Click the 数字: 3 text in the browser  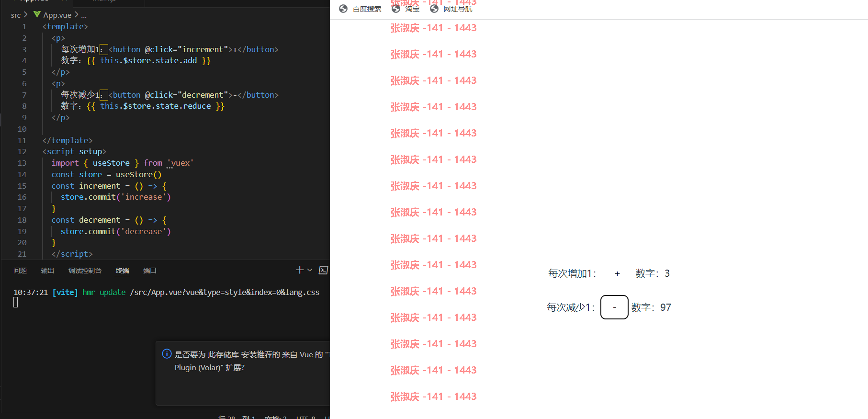(x=653, y=273)
